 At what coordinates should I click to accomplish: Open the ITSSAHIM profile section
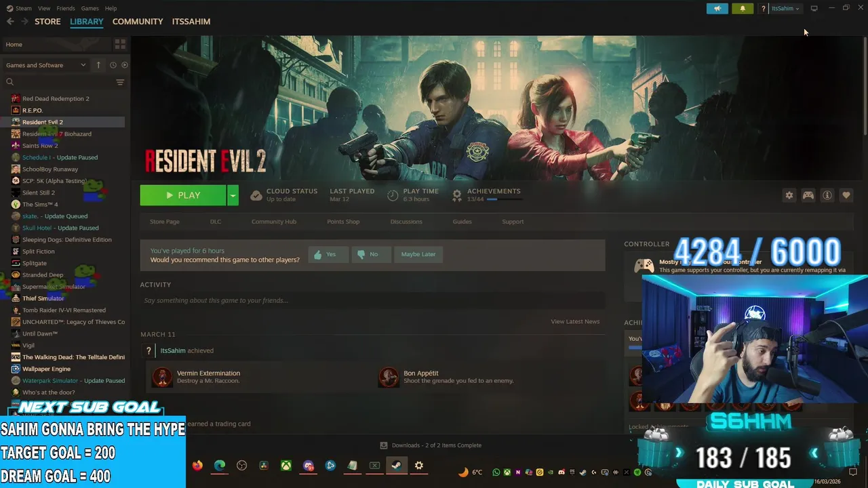(x=191, y=22)
